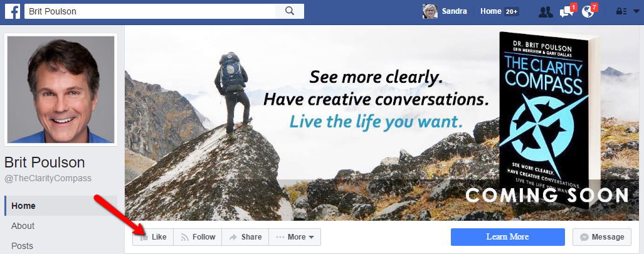Viewport: 644px width, 254px height.
Task: Open the messages icon with badge
Action: click(x=567, y=11)
